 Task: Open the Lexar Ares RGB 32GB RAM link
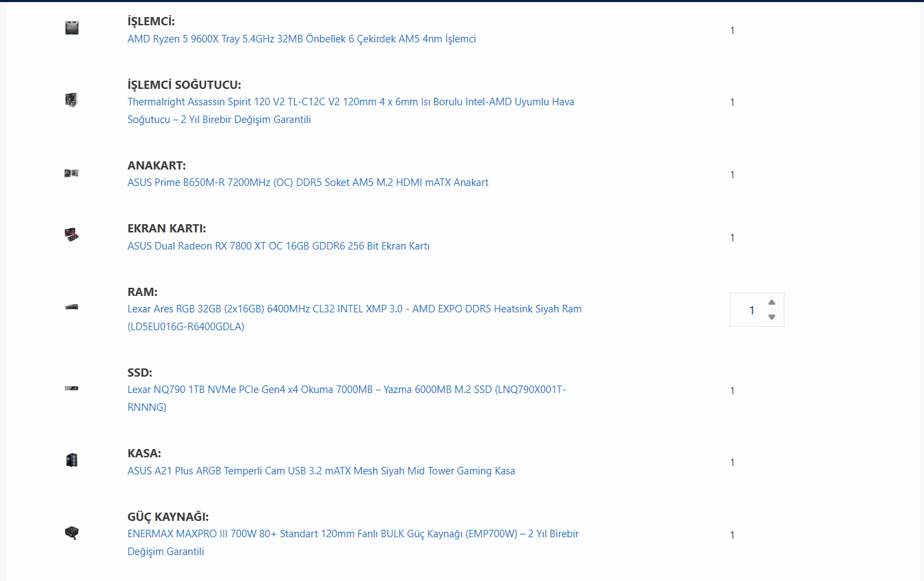click(354, 318)
